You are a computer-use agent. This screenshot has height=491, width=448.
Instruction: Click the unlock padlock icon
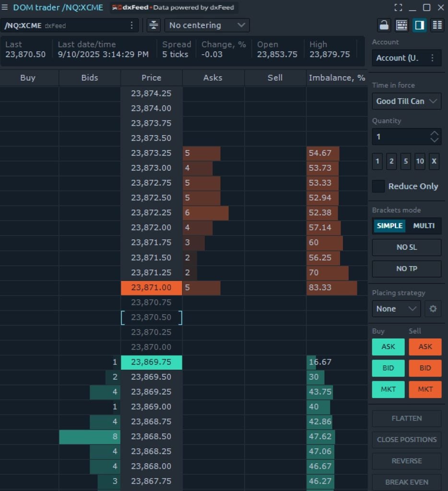(x=384, y=25)
